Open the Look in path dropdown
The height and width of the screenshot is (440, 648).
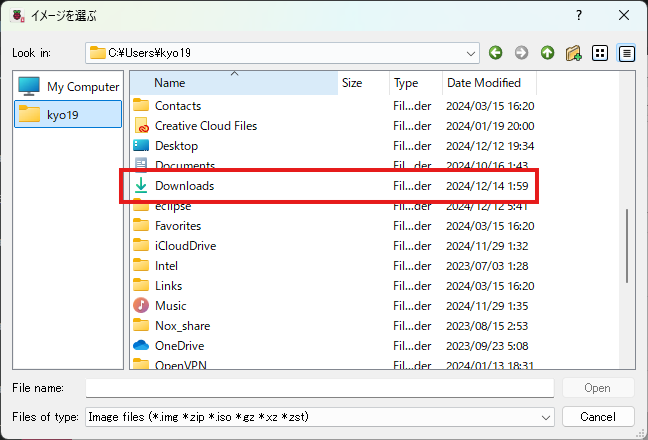click(x=470, y=53)
